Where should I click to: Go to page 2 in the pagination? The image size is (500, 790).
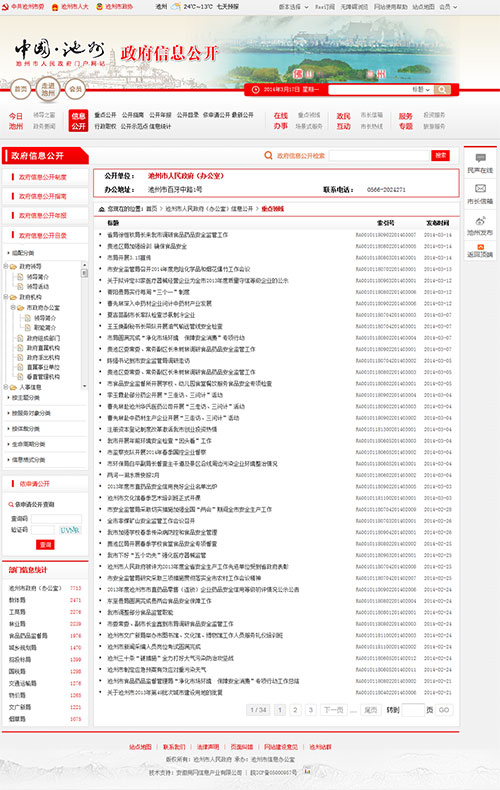tap(295, 710)
